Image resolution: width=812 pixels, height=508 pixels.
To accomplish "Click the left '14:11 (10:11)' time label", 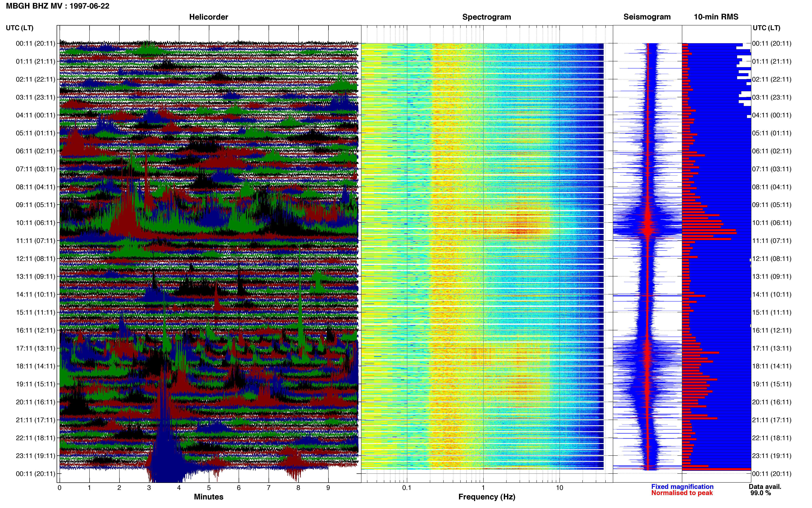I will pos(36,294).
